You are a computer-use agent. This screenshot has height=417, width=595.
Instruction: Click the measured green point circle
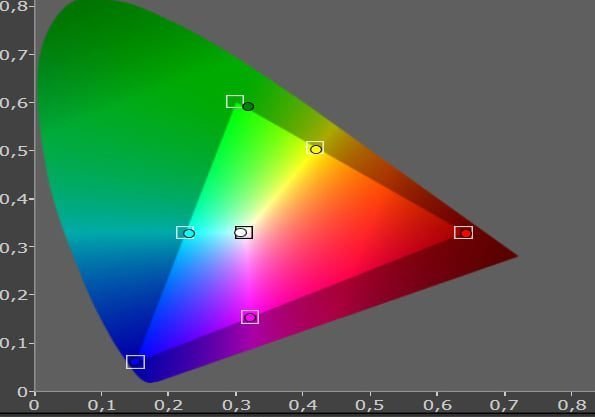(x=248, y=107)
